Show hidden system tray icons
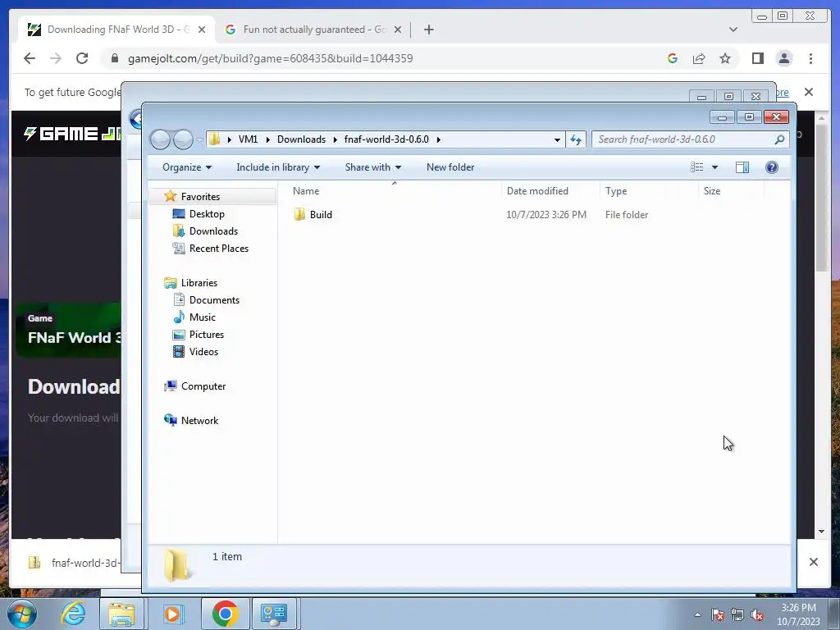The height and width of the screenshot is (630, 840). [x=697, y=614]
